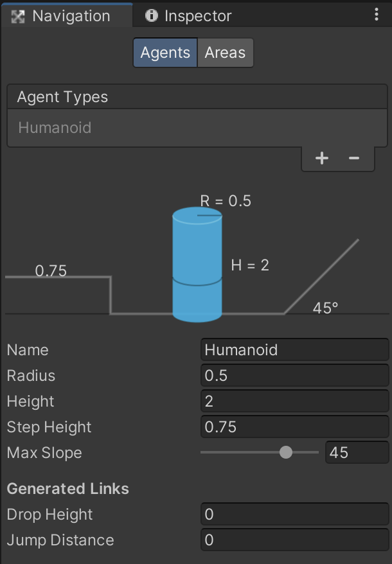Open the Navigation tab
Screen dimensions: 392x564
(x=71, y=16)
